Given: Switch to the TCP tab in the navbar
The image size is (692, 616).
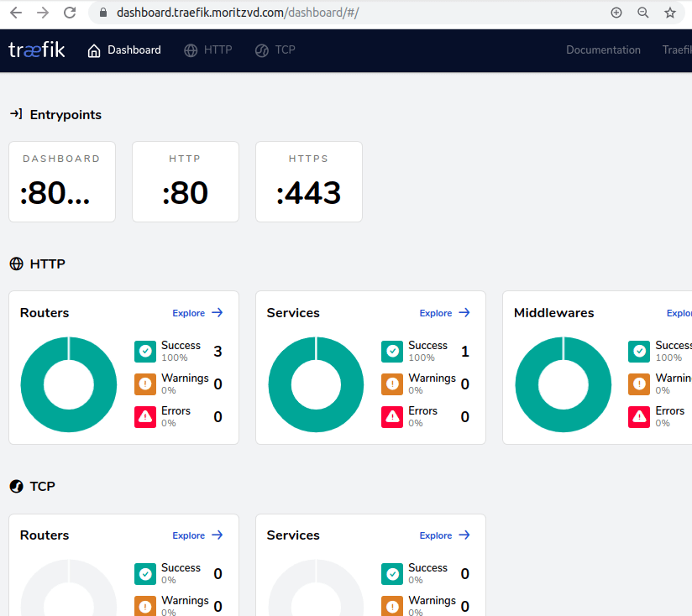Looking at the screenshot, I should [275, 50].
